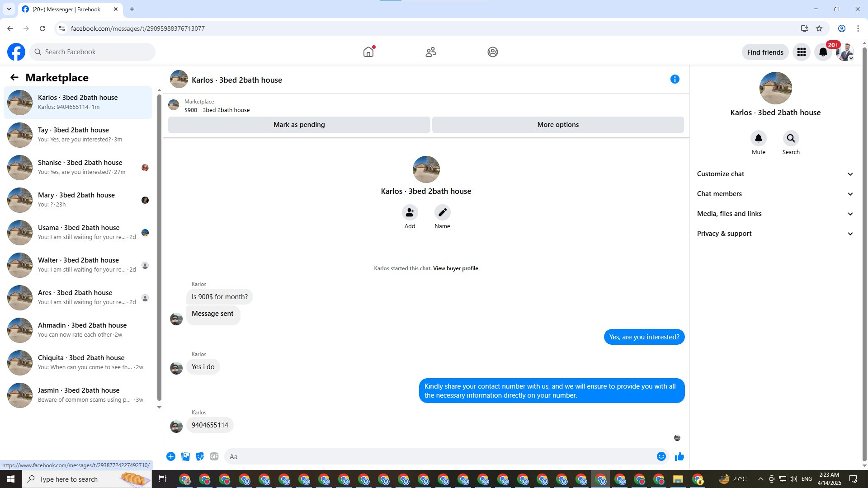Open the GIF picker
Image resolution: width=868 pixels, height=488 pixels.
pos(214,456)
